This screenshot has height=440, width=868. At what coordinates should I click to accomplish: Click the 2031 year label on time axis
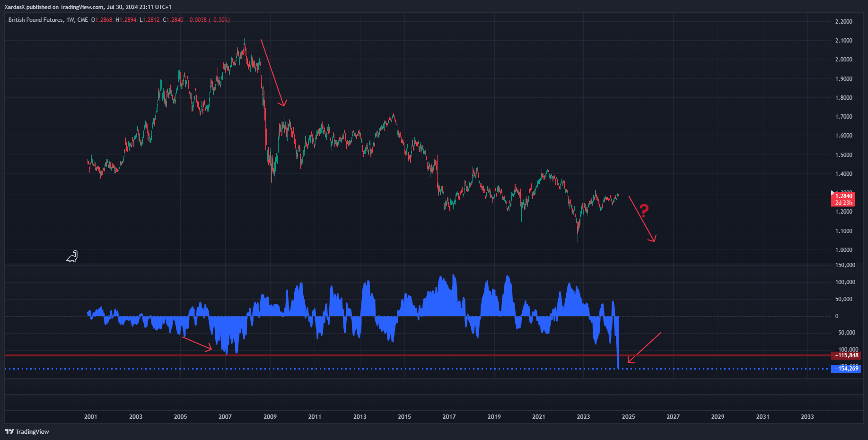click(x=763, y=417)
